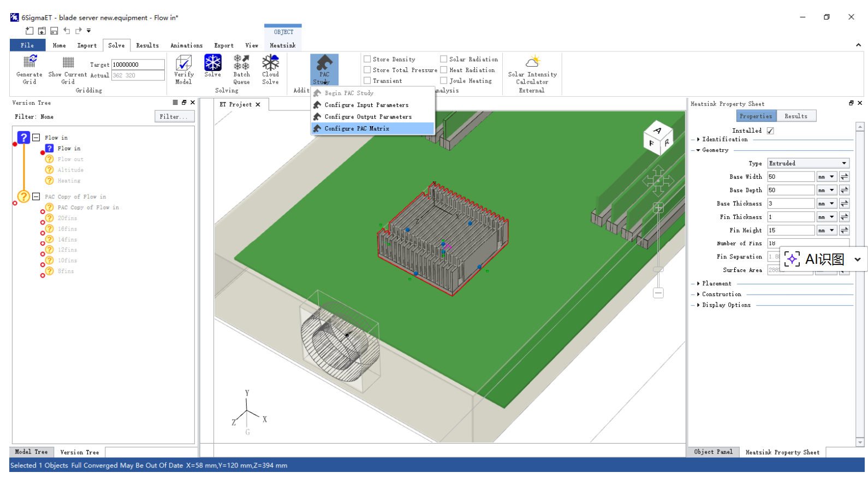This screenshot has width=868, height=484.
Task: Click the viewport zoom slider handle
Action: pos(658,269)
